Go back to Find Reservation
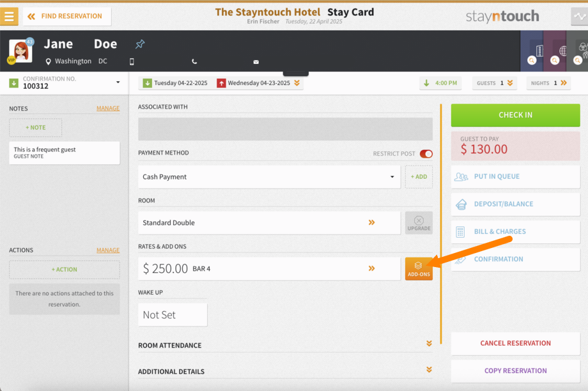Screen dimensions: 588x391 [67, 16]
